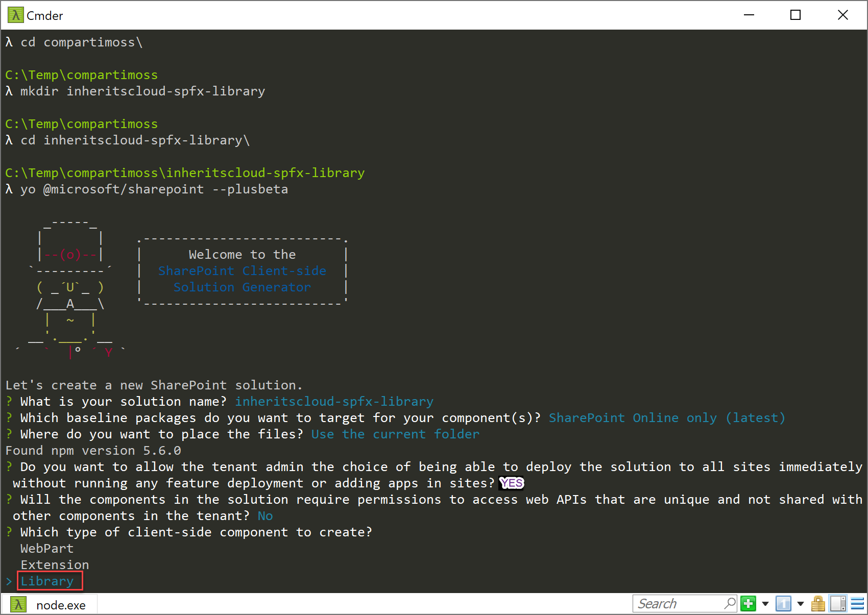Click the 'cd compartimoss\' command line
This screenshot has width=868, height=615.
(x=82, y=42)
